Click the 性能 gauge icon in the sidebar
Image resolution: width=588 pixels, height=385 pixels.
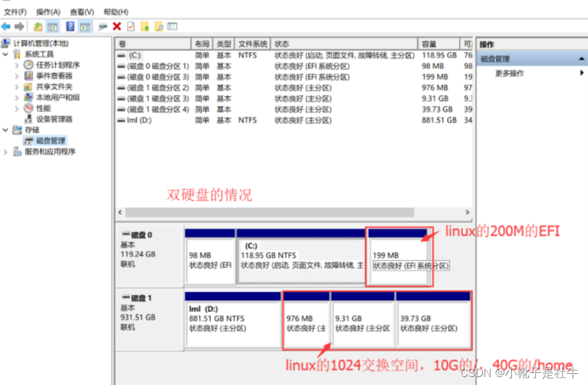[28, 108]
